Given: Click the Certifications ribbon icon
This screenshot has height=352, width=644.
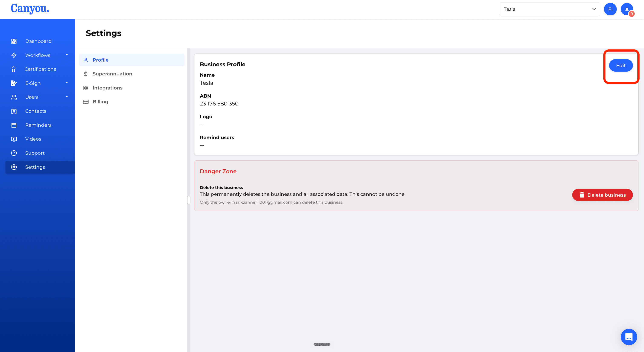Looking at the screenshot, I should pyautogui.click(x=14, y=69).
